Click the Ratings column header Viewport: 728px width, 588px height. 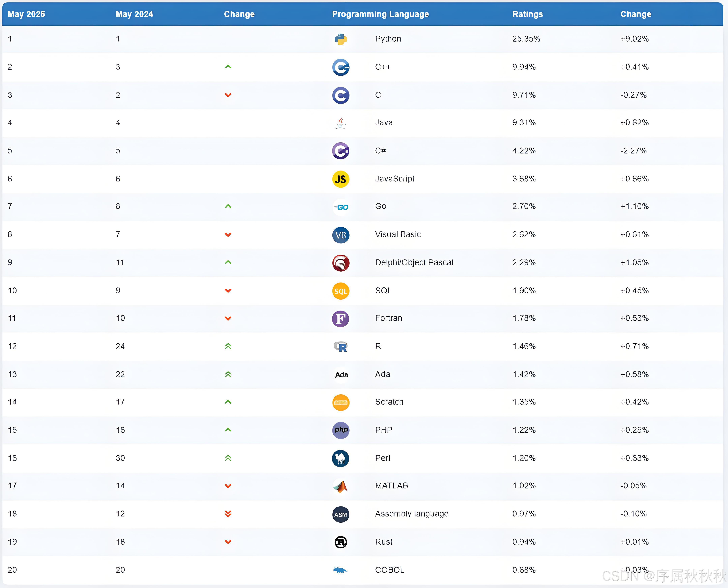(527, 14)
